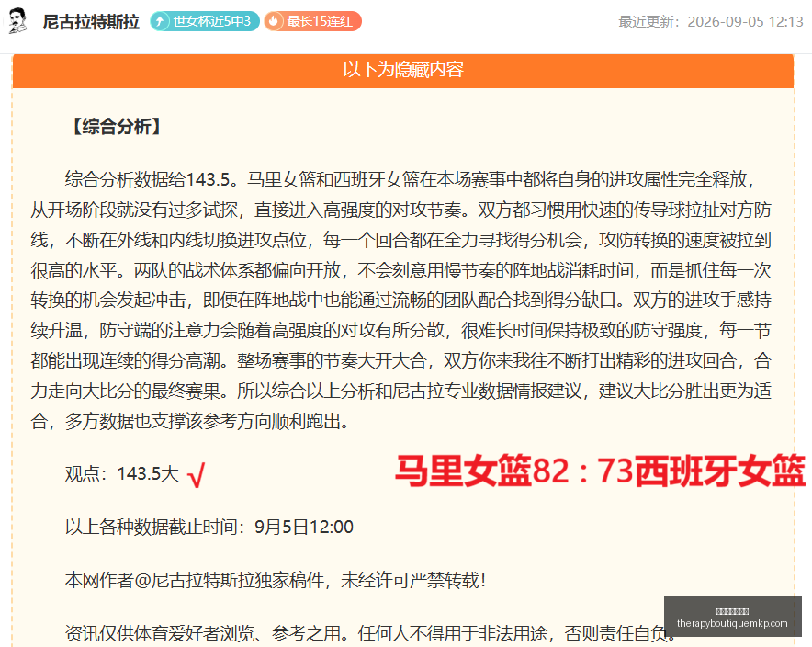Click the 最长15连红 badge

point(313,21)
